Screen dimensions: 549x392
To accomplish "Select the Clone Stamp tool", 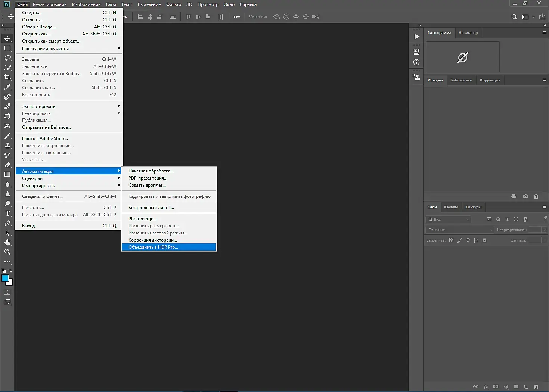I will (x=7, y=145).
